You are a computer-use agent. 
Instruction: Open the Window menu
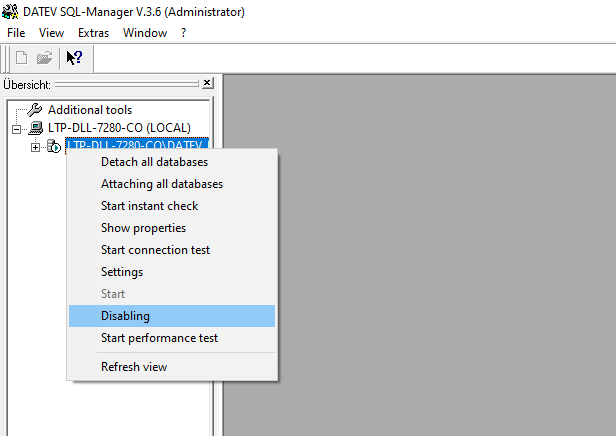click(145, 33)
